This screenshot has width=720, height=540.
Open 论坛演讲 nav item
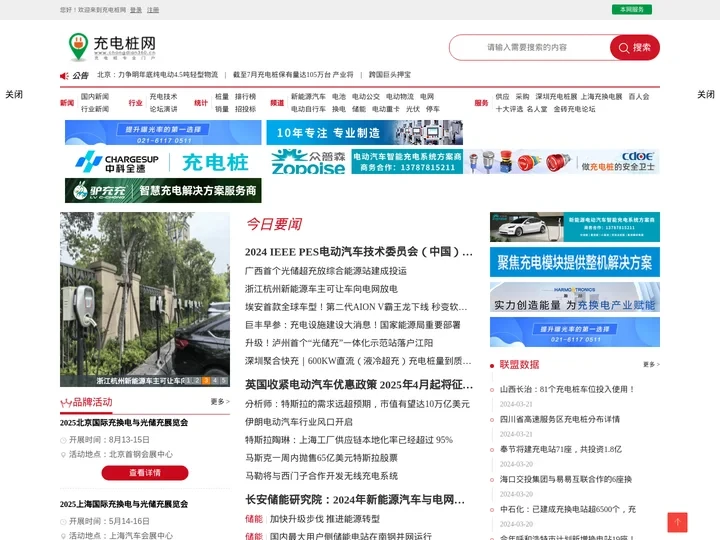tap(163, 109)
